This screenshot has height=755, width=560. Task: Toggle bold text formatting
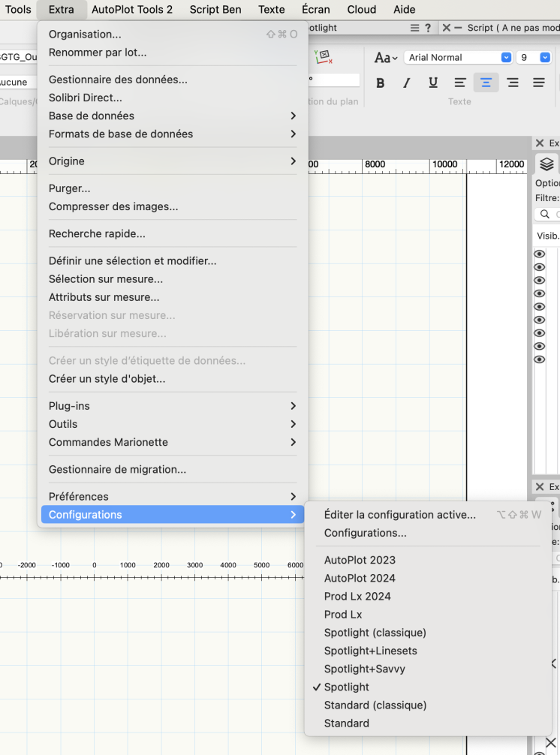pyautogui.click(x=381, y=83)
